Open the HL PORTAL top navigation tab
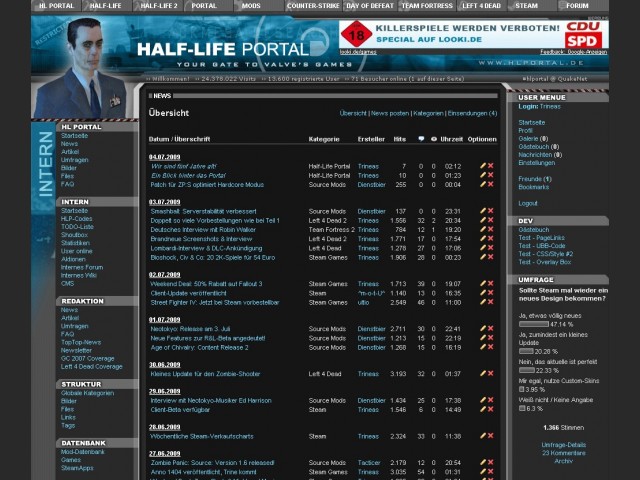The width and height of the screenshot is (640, 480). (56, 6)
